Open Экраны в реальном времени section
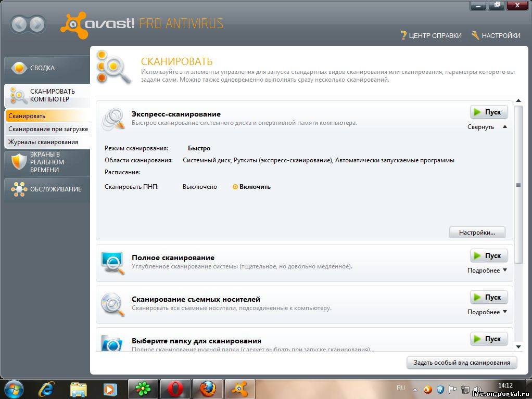 point(47,162)
